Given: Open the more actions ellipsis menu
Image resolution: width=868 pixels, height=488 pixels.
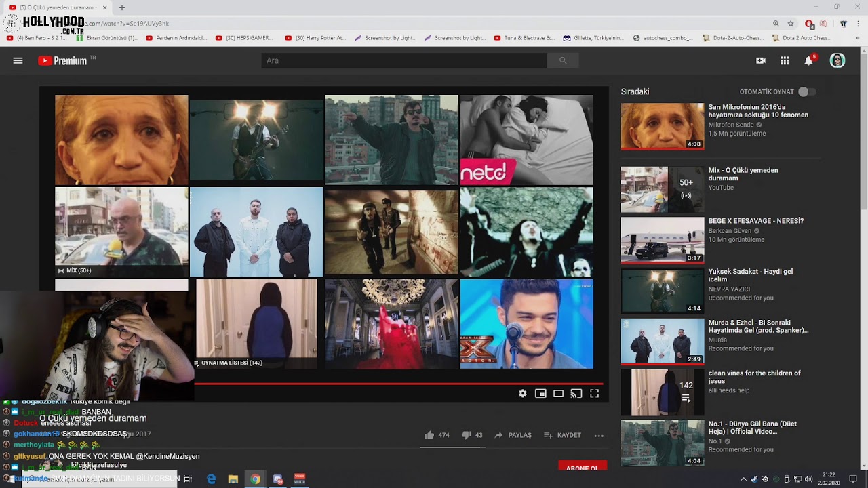Looking at the screenshot, I should tap(599, 436).
